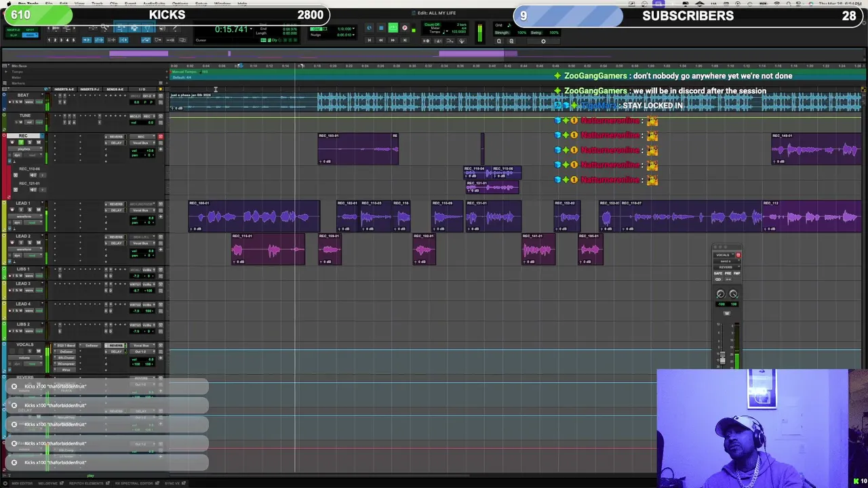Open the Track menu

97,3
